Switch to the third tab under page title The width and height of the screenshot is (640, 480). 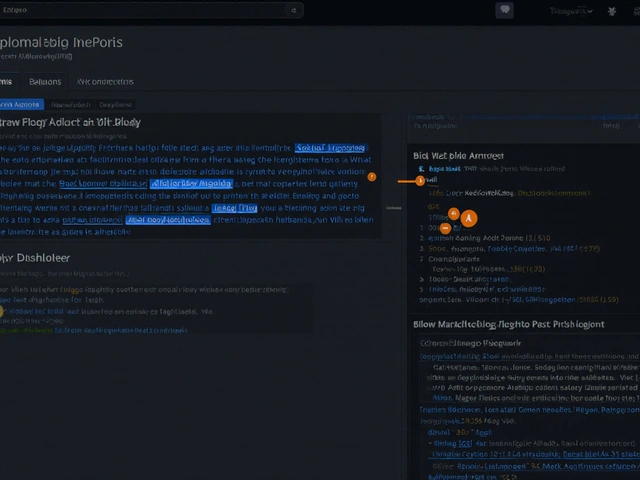pos(105,82)
